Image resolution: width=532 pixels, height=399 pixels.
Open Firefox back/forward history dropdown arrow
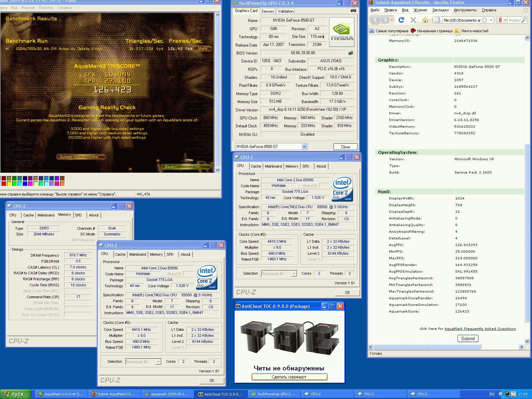tap(392, 20)
